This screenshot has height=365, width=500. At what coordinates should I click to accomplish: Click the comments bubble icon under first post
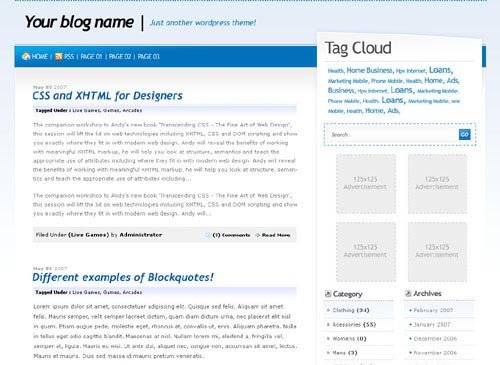(208, 235)
